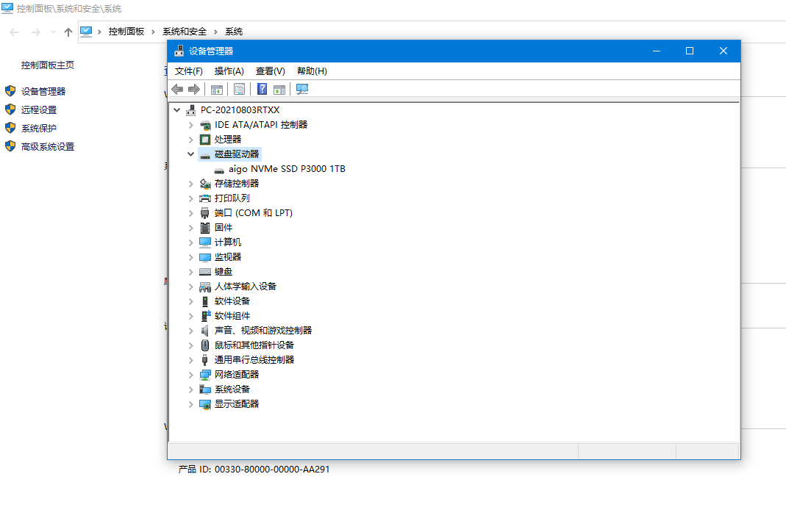
Task: Collapse the PC-20210803RTXX root node
Action: point(176,110)
